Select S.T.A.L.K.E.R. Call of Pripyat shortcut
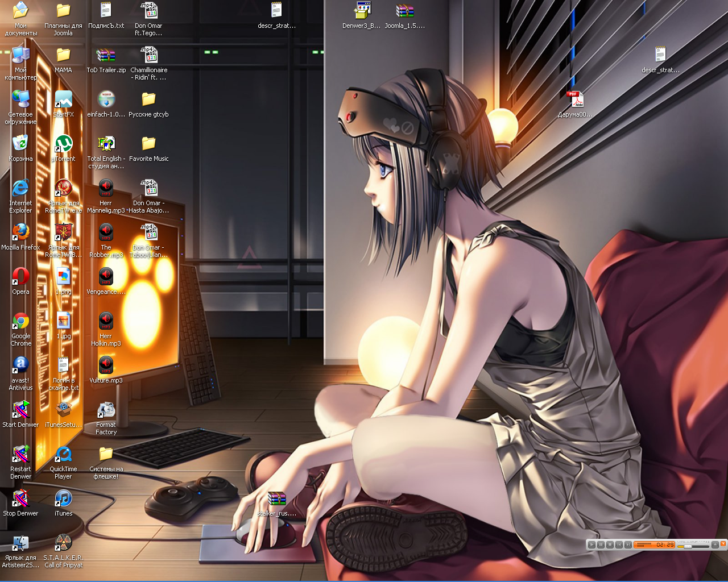This screenshot has height=582, width=728. 63,543
